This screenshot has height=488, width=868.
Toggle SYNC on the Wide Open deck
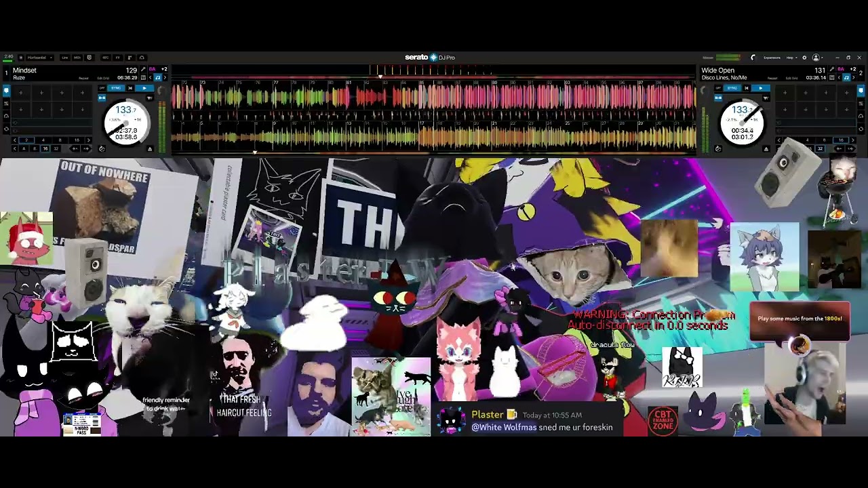click(732, 88)
